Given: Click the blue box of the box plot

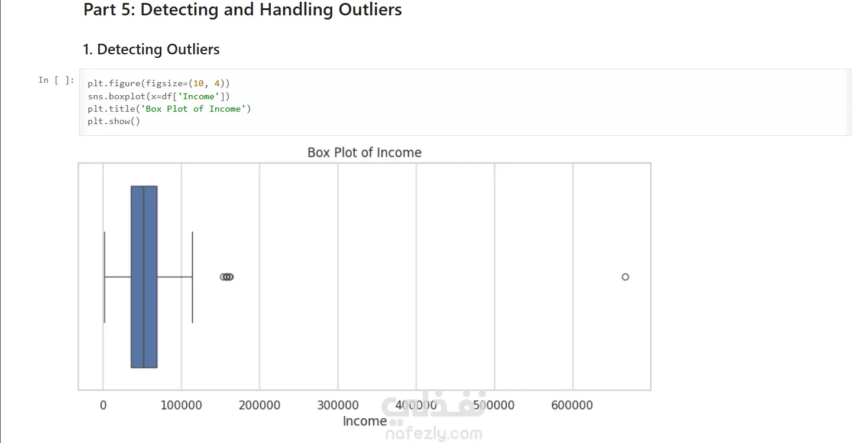Looking at the screenshot, I should (144, 276).
